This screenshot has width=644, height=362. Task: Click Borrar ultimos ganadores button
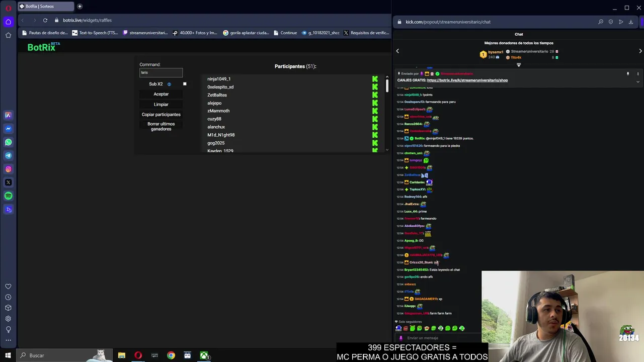[161, 126]
